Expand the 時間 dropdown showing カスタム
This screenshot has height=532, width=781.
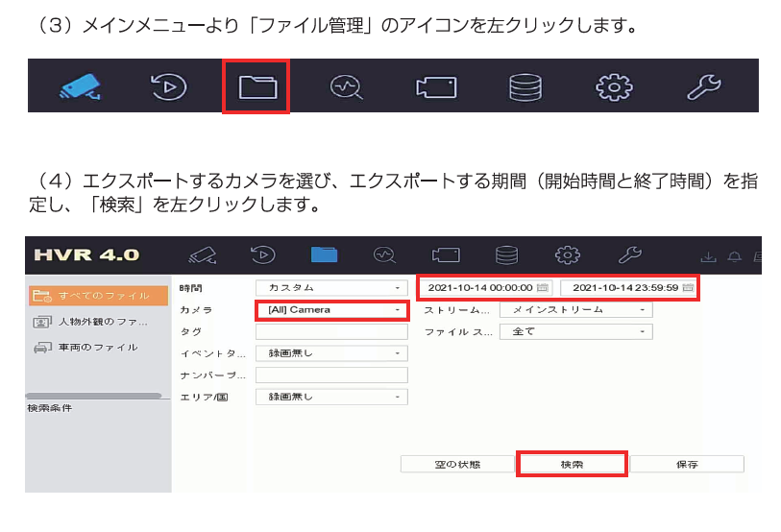(331, 287)
